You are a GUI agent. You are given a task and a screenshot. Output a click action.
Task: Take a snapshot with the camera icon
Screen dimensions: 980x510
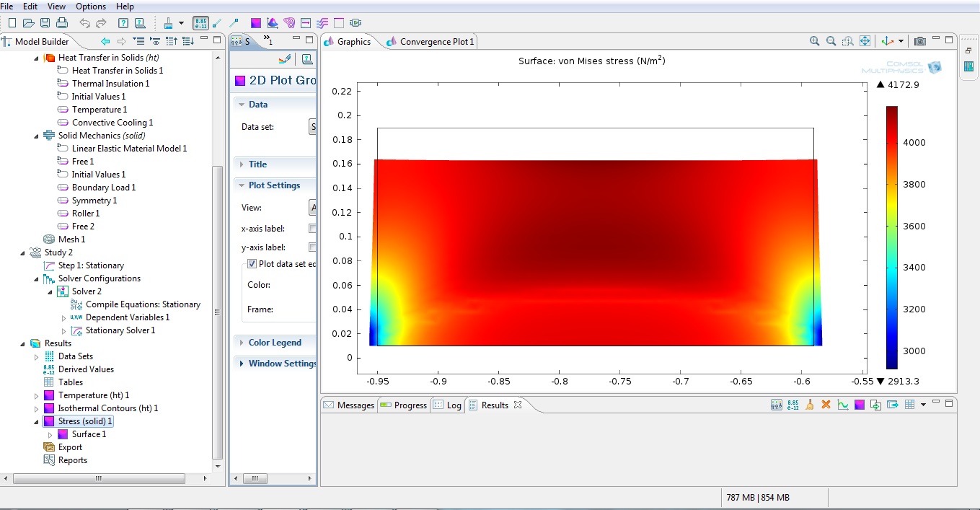pyautogui.click(x=919, y=41)
